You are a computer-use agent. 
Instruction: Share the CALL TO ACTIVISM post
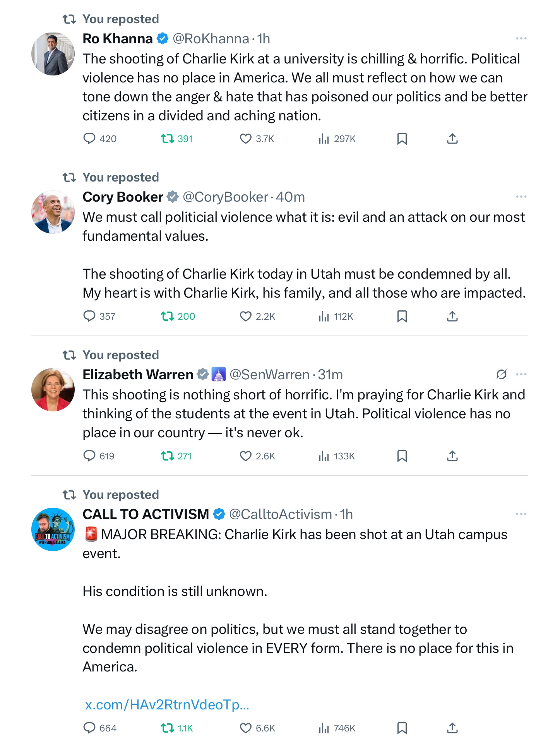click(x=452, y=728)
